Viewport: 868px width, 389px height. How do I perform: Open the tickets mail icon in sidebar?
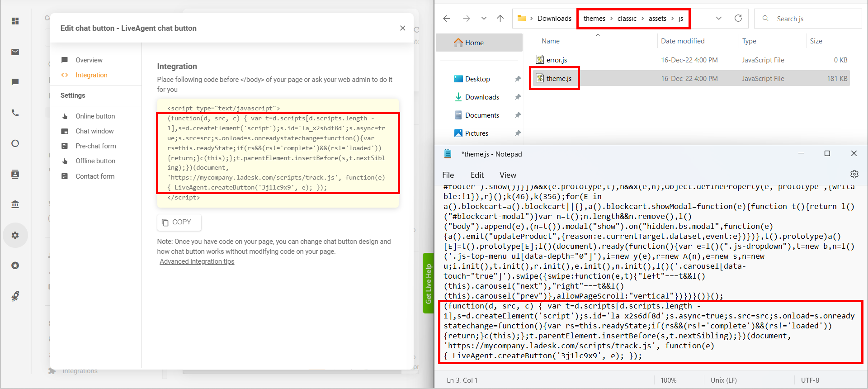tap(15, 52)
